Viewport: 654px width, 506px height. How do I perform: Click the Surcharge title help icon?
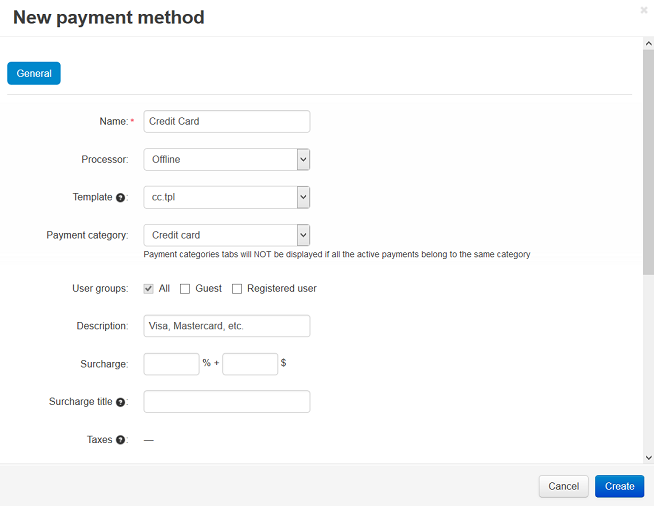pos(120,402)
